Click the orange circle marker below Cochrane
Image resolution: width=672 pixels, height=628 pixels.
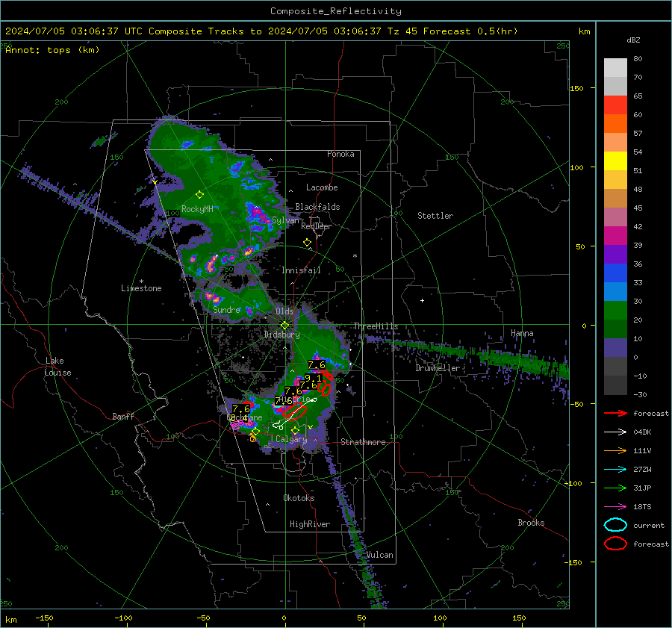[x=253, y=438]
